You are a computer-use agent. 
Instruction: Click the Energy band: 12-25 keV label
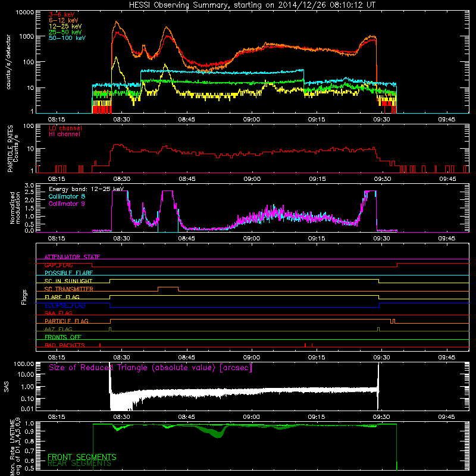point(86,189)
